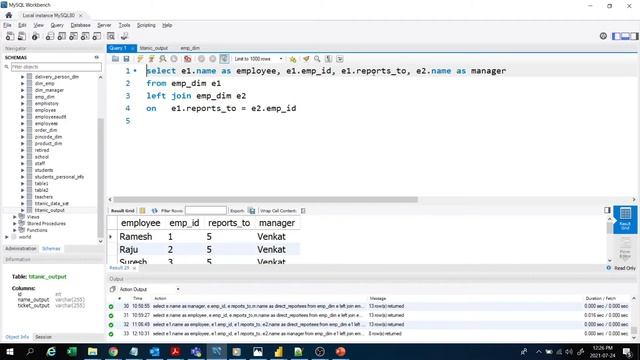Screen dimensions: 640x360
Task: Click the Result Grid side panel icon
Action: pos(625,219)
